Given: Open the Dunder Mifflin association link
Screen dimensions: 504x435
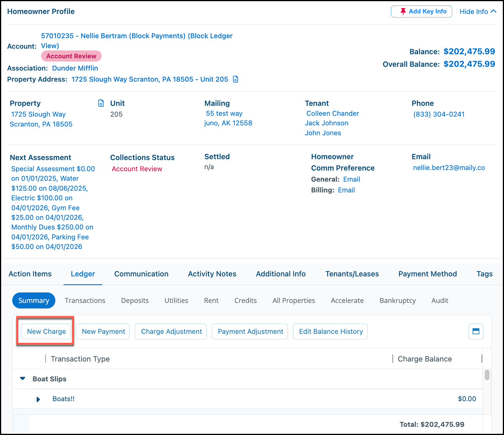Looking at the screenshot, I should pos(75,68).
